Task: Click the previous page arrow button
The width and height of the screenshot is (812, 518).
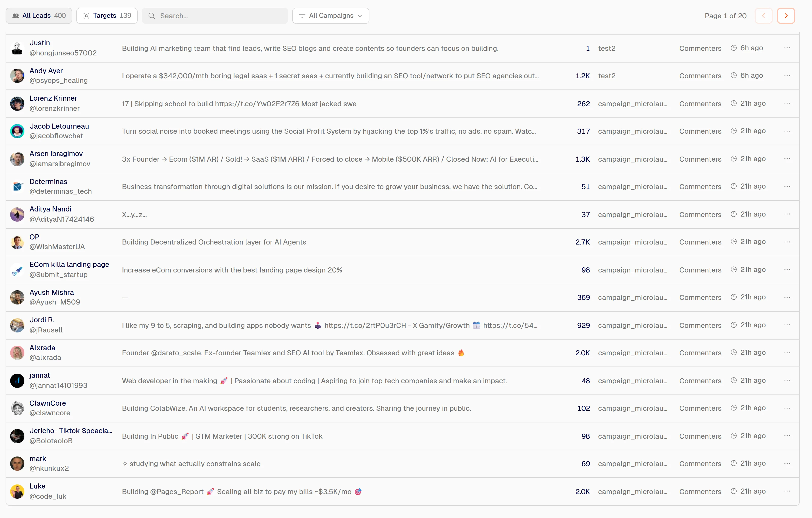Action: click(x=763, y=16)
